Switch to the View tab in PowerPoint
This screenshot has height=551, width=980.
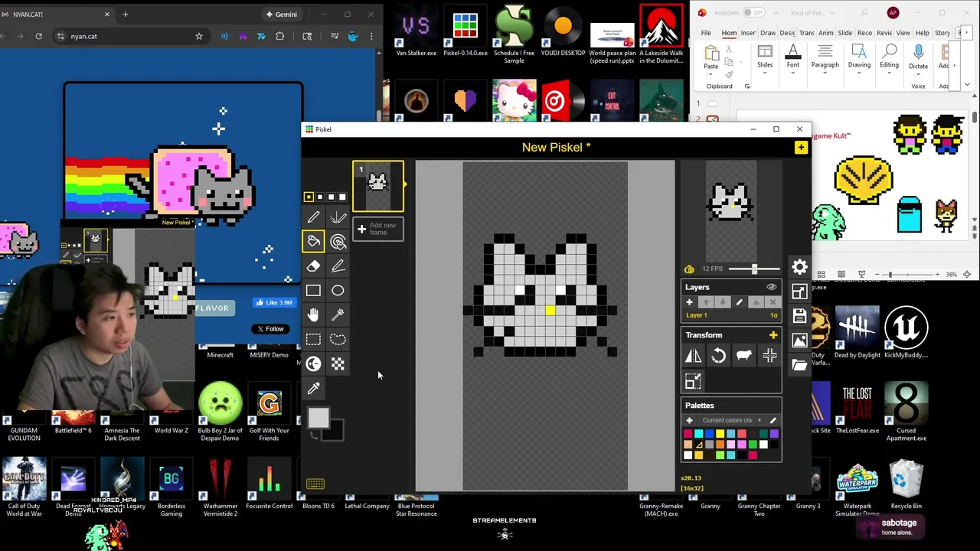(903, 33)
